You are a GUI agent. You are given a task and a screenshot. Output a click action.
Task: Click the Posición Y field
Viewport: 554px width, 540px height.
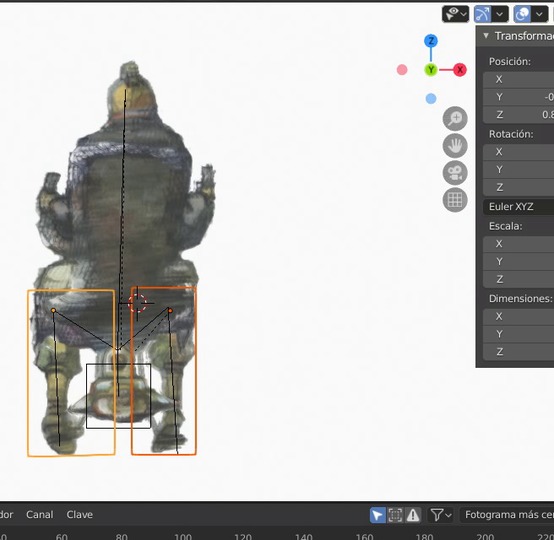(518, 97)
